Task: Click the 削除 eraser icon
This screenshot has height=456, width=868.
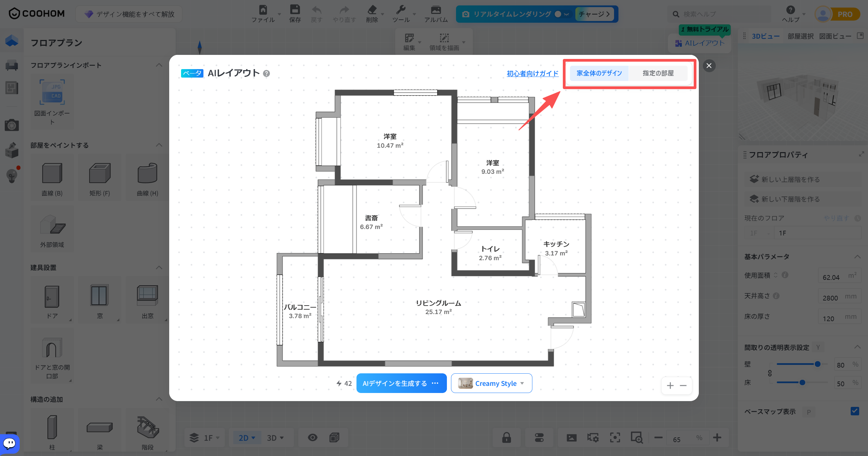Action: (372, 9)
